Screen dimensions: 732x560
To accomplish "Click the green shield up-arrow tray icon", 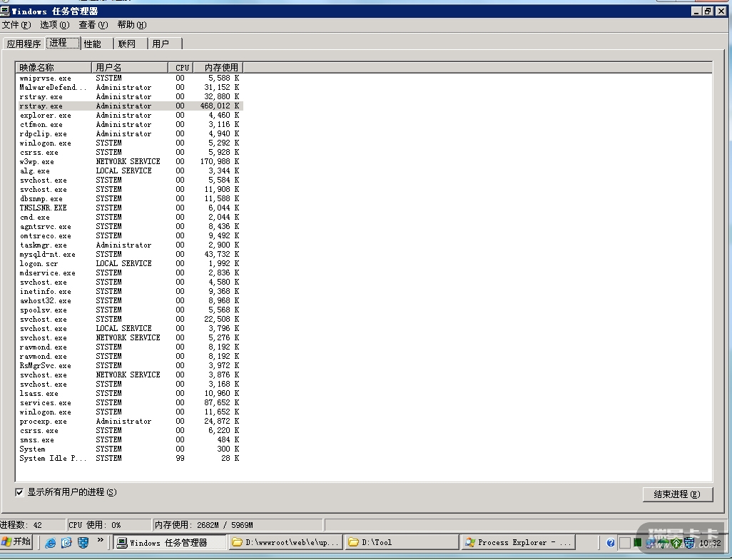I will click(x=676, y=543).
